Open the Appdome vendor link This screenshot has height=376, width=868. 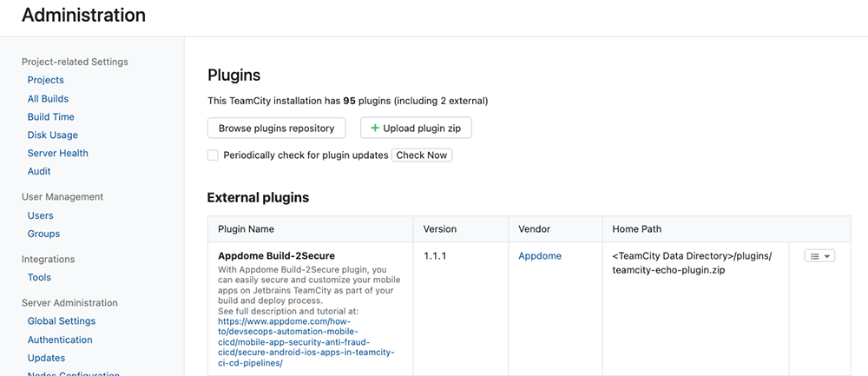click(540, 256)
